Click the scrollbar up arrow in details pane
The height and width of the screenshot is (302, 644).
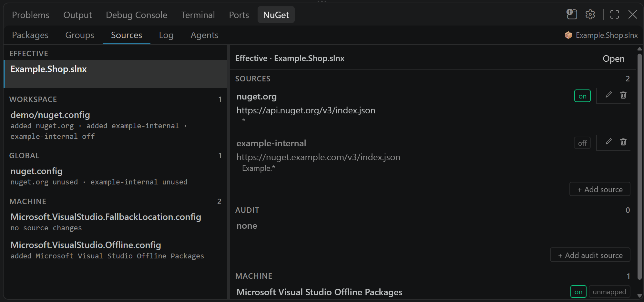639,49
